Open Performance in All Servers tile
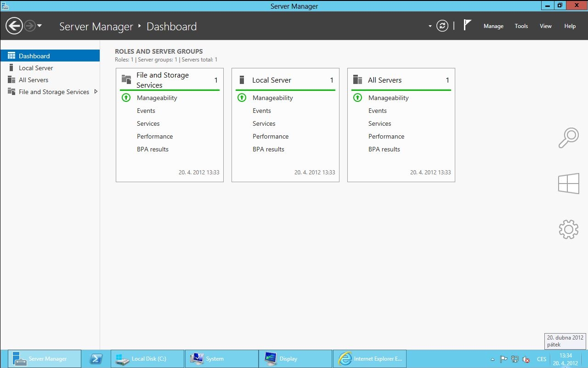The image size is (588, 368). click(x=386, y=136)
